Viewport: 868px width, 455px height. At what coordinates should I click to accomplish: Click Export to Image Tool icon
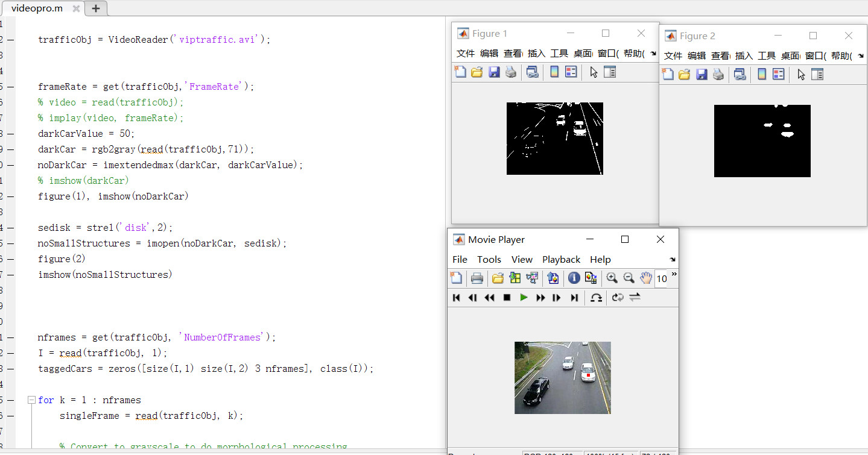coord(553,278)
